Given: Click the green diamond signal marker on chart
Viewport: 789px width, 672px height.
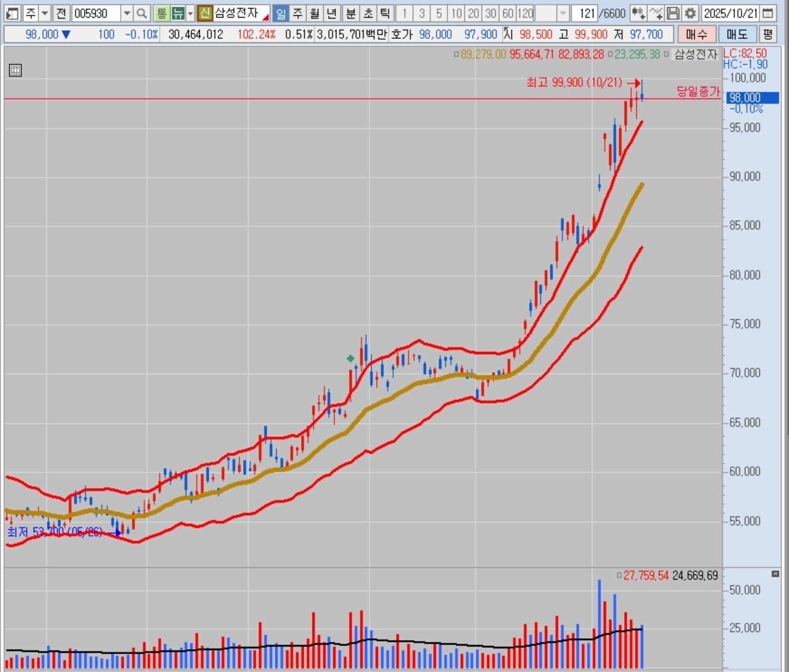Looking at the screenshot, I should 350,358.
